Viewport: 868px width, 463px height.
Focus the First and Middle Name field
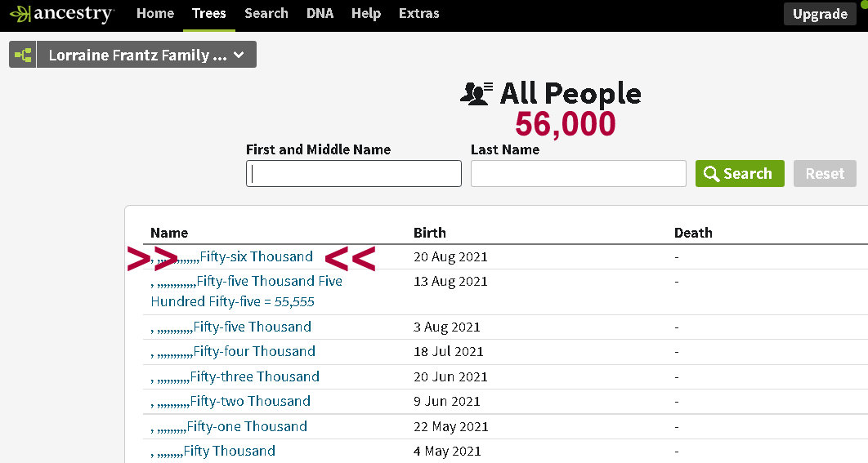coord(353,174)
